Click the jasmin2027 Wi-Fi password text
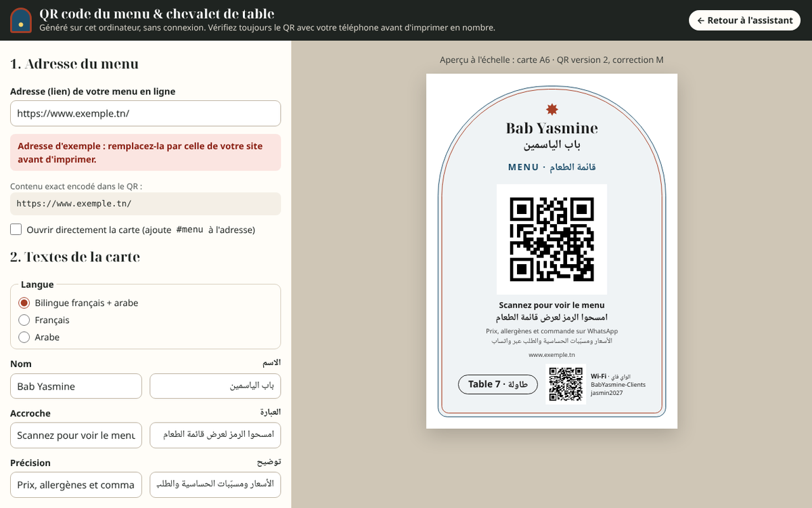This screenshot has height=508, width=812. coord(606,393)
